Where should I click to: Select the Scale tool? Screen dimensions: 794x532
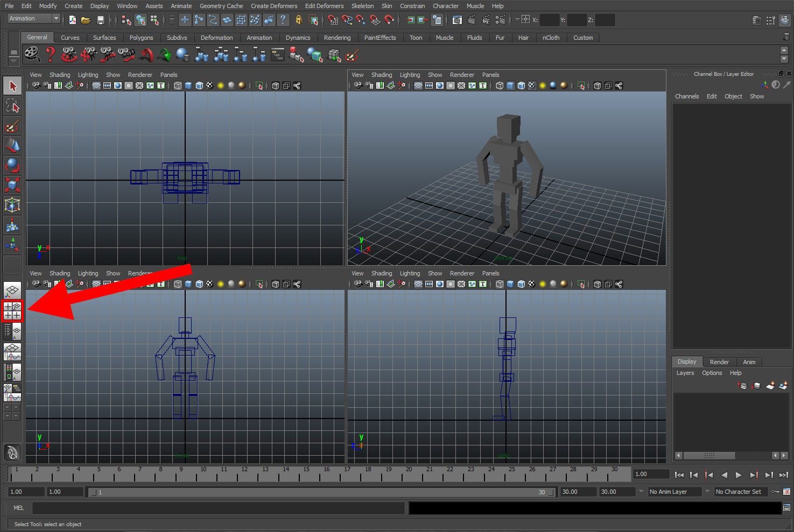(x=12, y=185)
